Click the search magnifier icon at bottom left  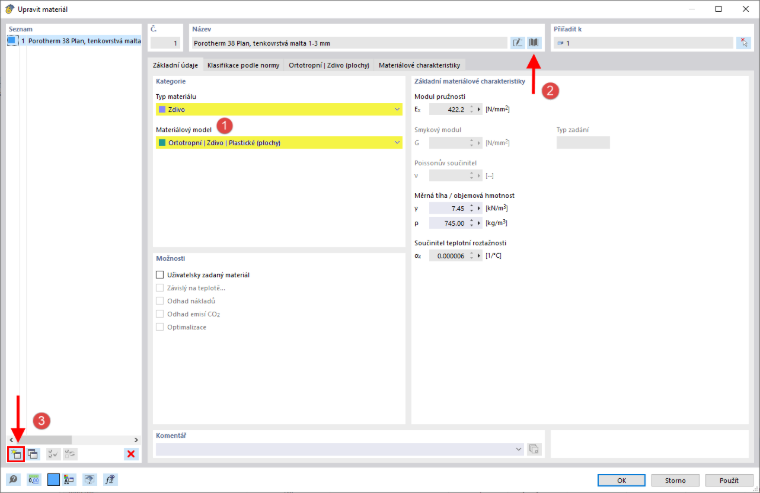coord(14,480)
